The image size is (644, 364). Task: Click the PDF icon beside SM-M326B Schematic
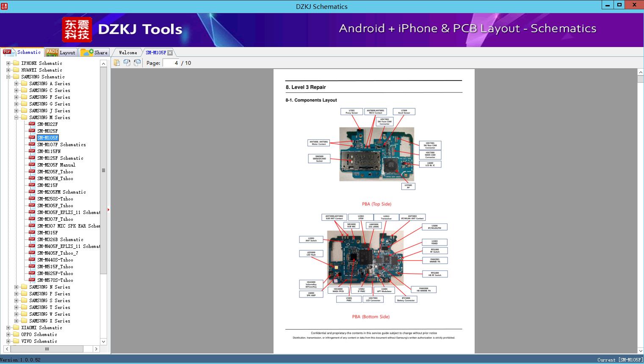(32, 239)
